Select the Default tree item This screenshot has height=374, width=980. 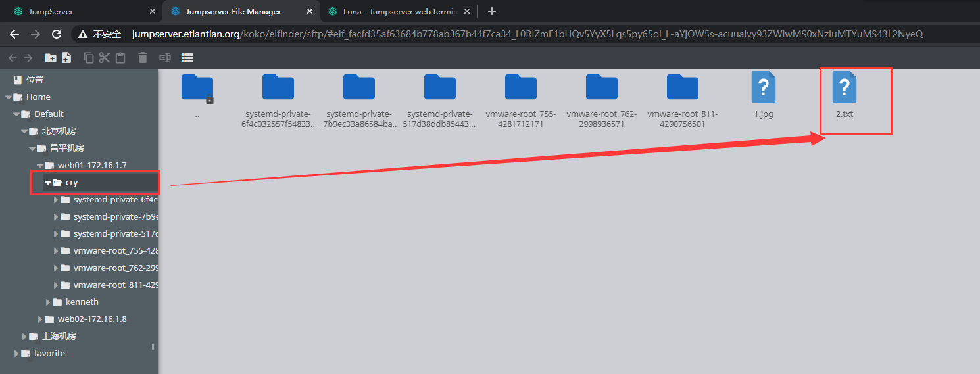tap(49, 114)
